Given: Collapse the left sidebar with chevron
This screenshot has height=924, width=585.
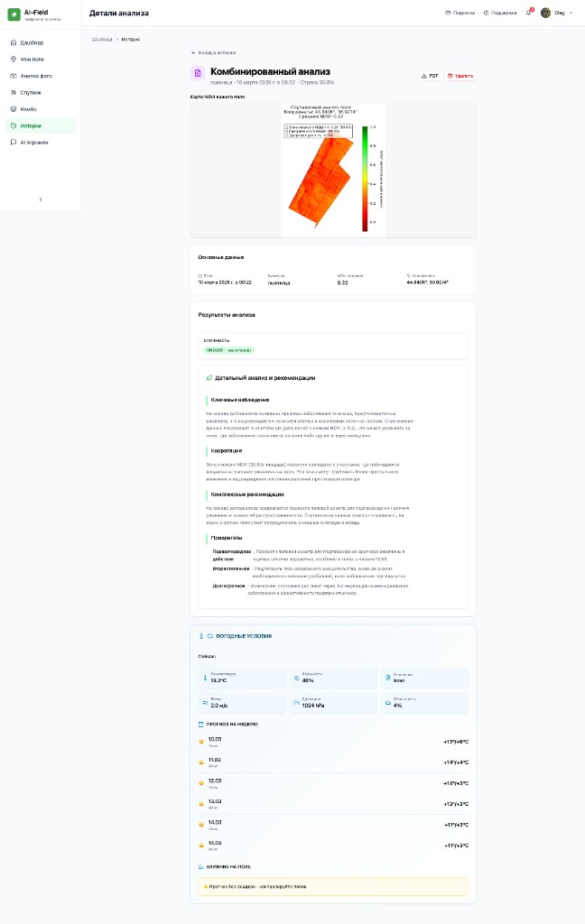Looking at the screenshot, I should [40, 199].
